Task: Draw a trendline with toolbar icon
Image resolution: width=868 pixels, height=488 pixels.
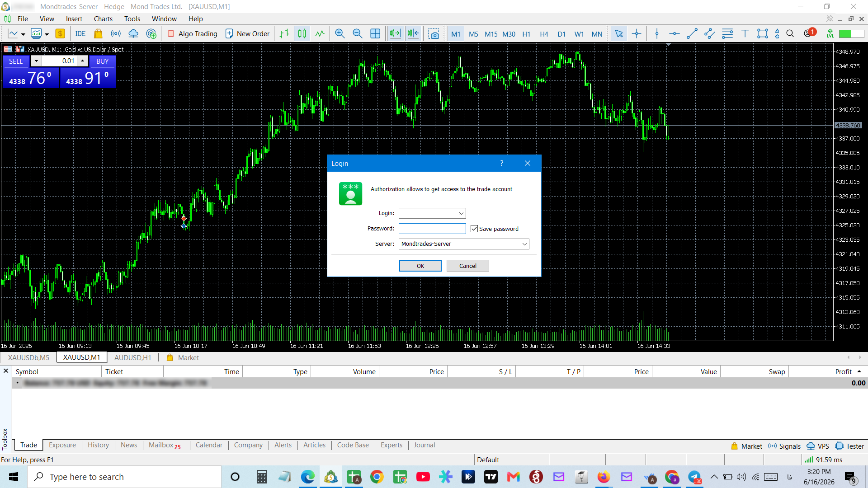Action: coord(692,34)
